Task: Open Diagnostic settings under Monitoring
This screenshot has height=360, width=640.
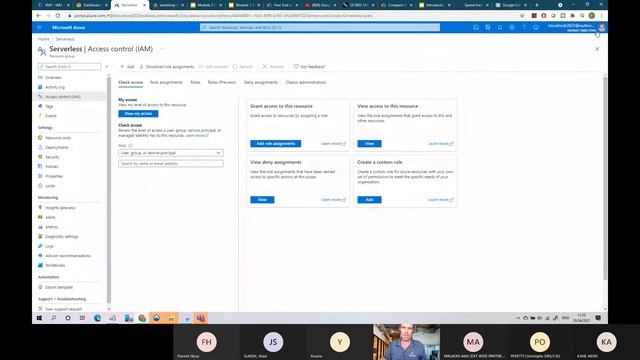Action: 61,237
